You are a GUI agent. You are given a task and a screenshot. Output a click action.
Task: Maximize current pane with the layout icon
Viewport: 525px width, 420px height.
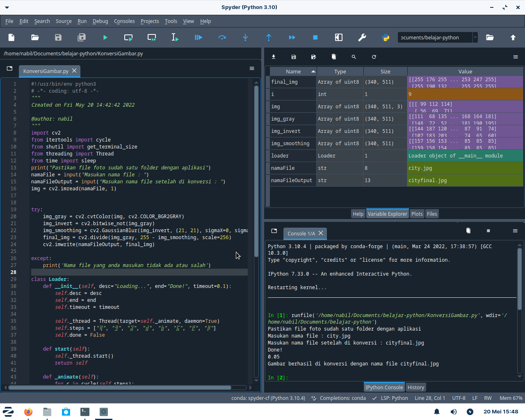click(x=338, y=37)
